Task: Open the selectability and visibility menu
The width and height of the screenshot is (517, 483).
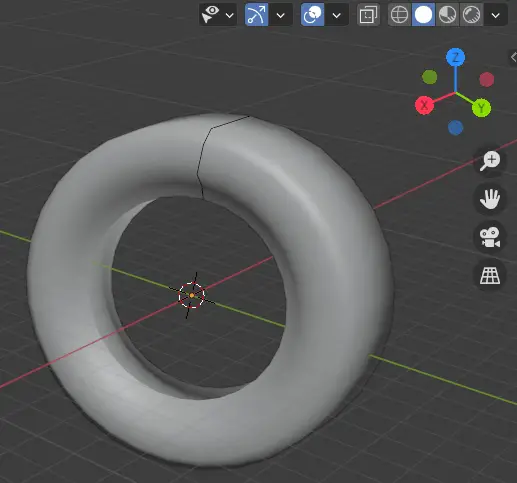Action: click(211, 15)
